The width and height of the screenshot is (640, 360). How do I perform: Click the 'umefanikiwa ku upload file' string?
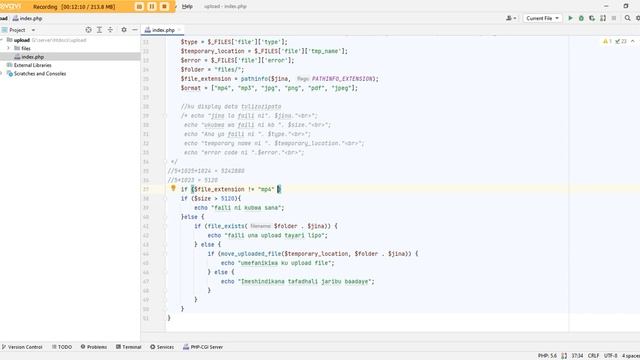(285, 263)
